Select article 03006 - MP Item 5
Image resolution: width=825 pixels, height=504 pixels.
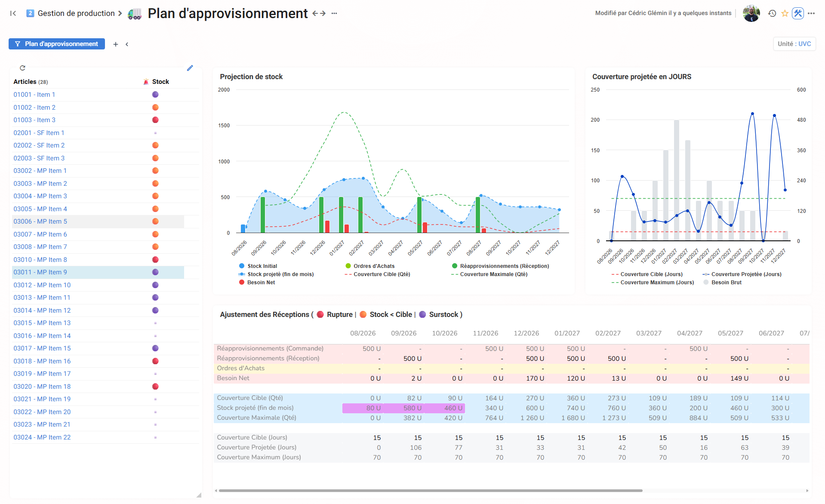pos(40,221)
